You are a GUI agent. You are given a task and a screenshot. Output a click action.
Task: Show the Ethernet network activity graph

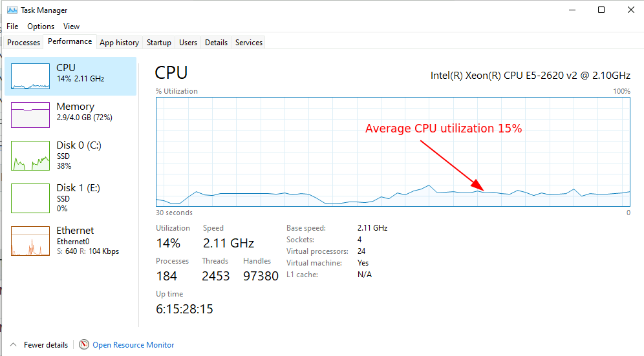click(x=30, y=241)
